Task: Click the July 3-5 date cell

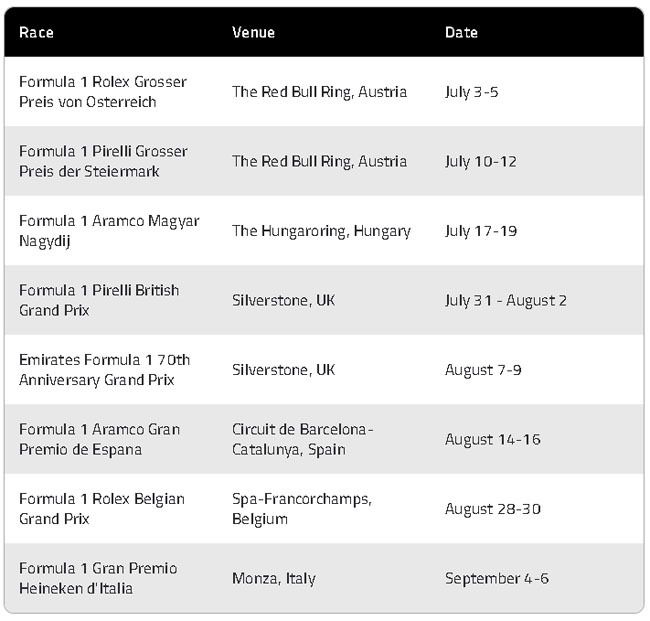Action: pyautogui.click(x=472, y=92)
